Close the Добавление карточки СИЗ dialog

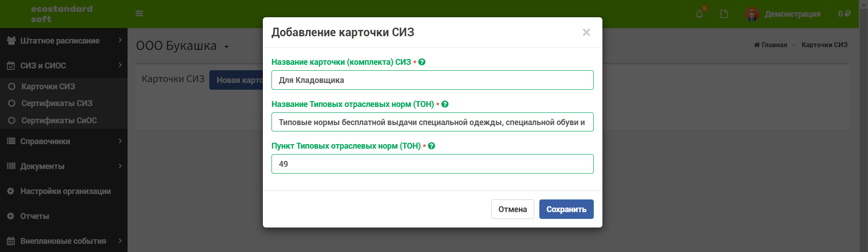586,32
